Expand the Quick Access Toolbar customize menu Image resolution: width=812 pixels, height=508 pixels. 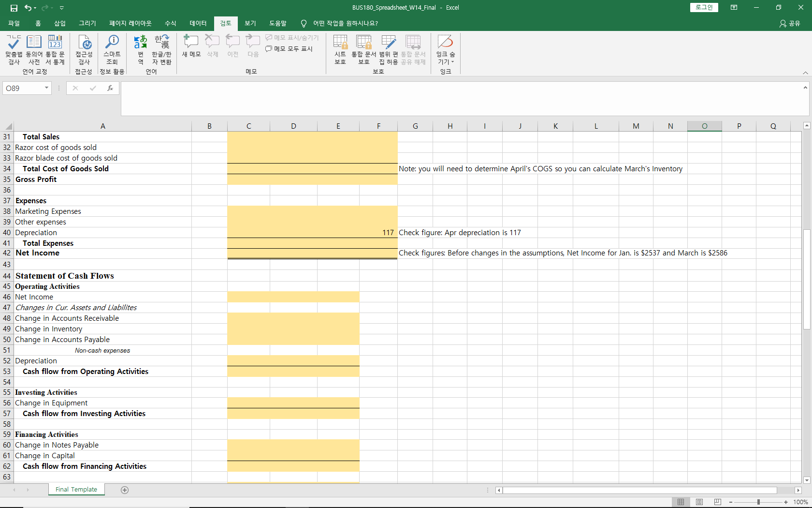tap(61, 8)
